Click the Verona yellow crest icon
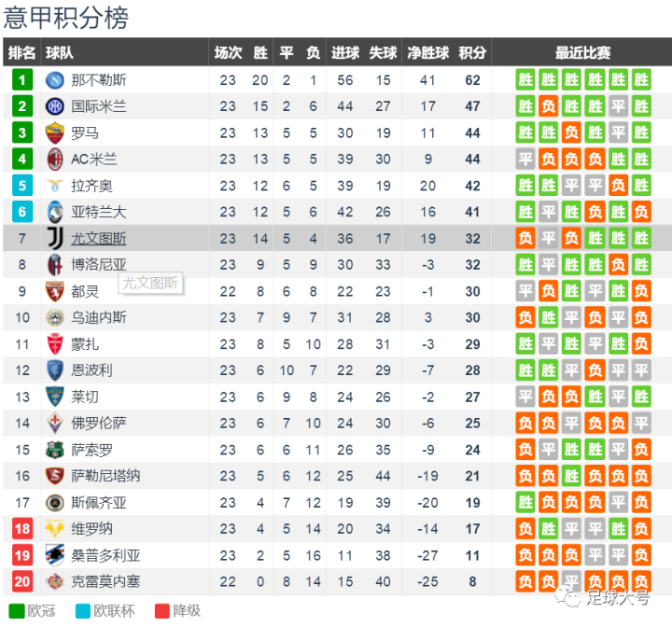The image size is (672, 627). pyautogui.click(x=55, y=529)
